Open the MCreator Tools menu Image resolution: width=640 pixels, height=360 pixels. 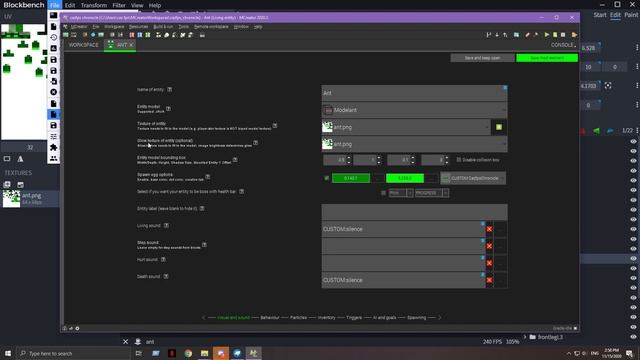(x=183, y=27)
